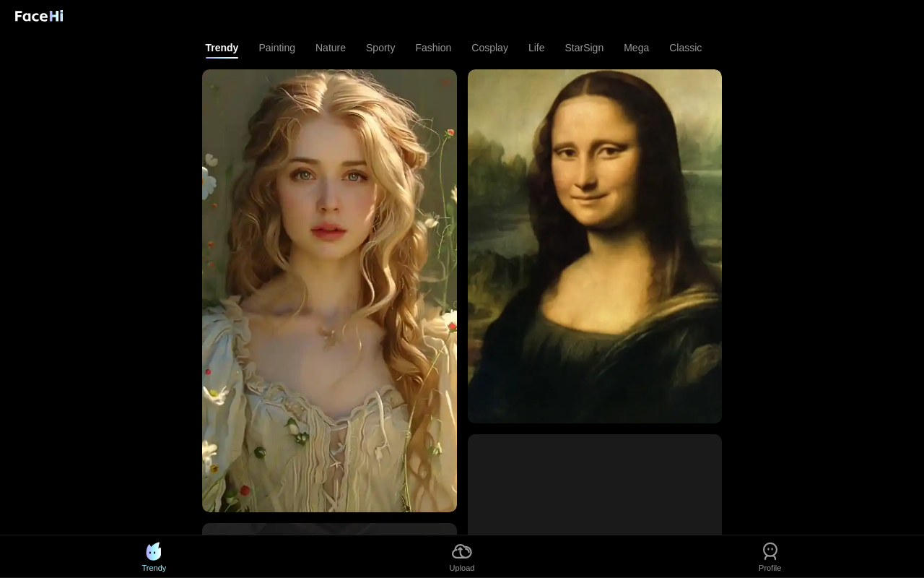Viewport: 924px width, 578px height.
Task: Open the Mona Lisa painting template
Action: coord(595,246)
